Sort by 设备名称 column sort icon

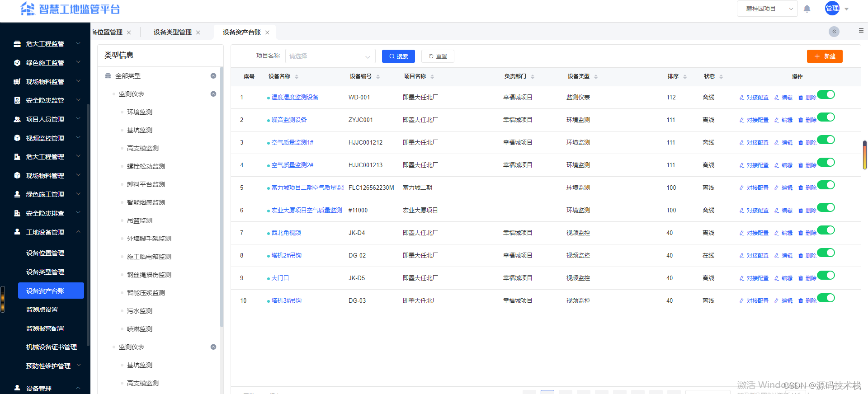click(297, 77)
